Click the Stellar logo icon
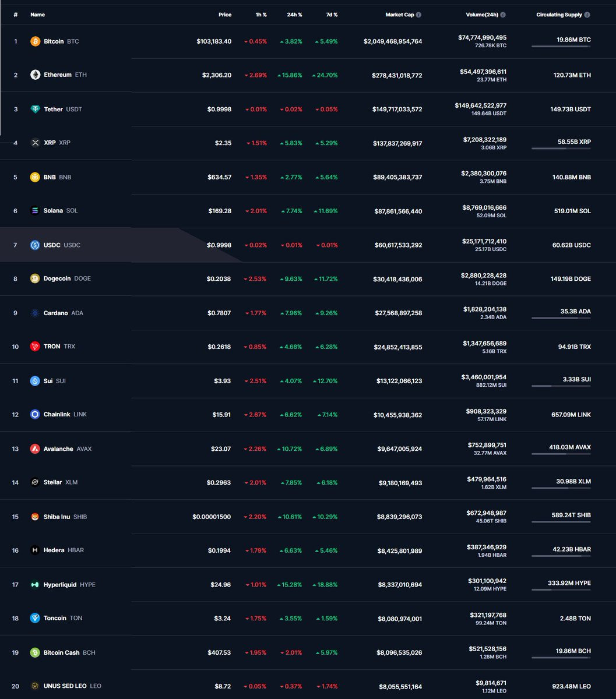This screenshot has width=616, height=699. 35,482
